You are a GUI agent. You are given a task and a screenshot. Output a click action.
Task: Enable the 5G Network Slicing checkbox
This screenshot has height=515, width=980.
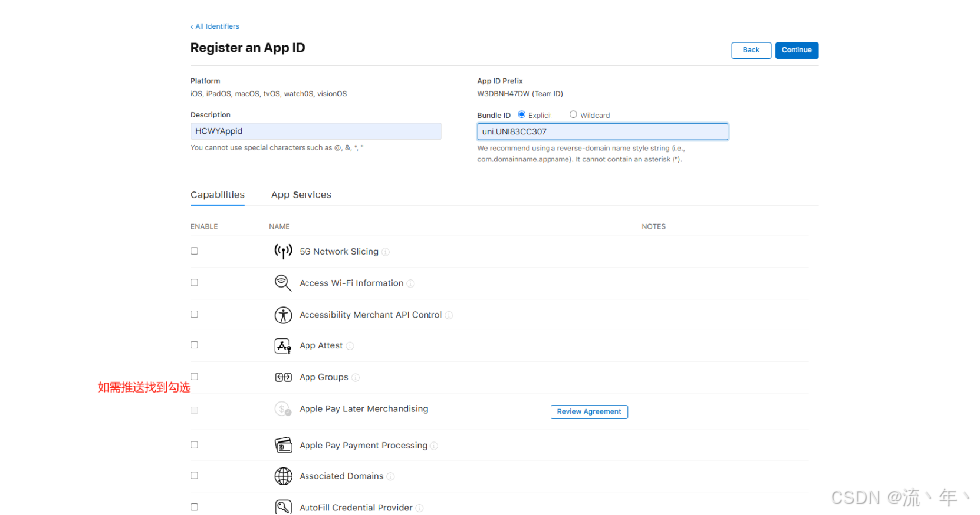pyautogui.click(x=195, y=251)
